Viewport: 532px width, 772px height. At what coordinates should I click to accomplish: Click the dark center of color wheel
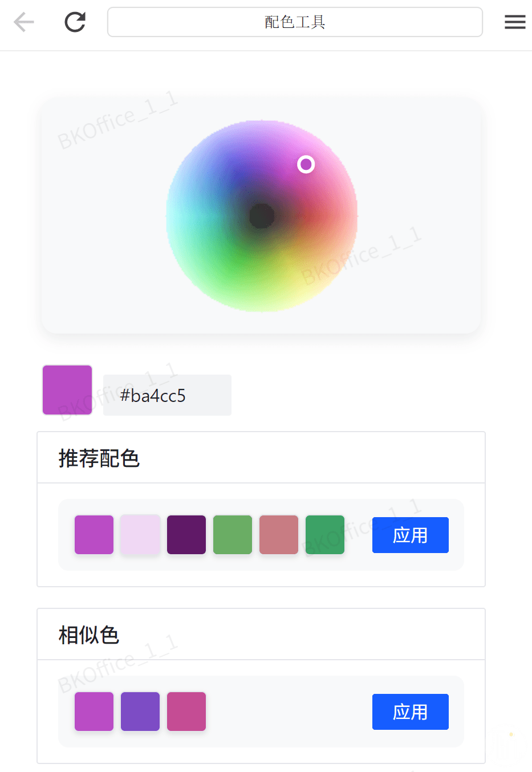[x=262, y=216]
